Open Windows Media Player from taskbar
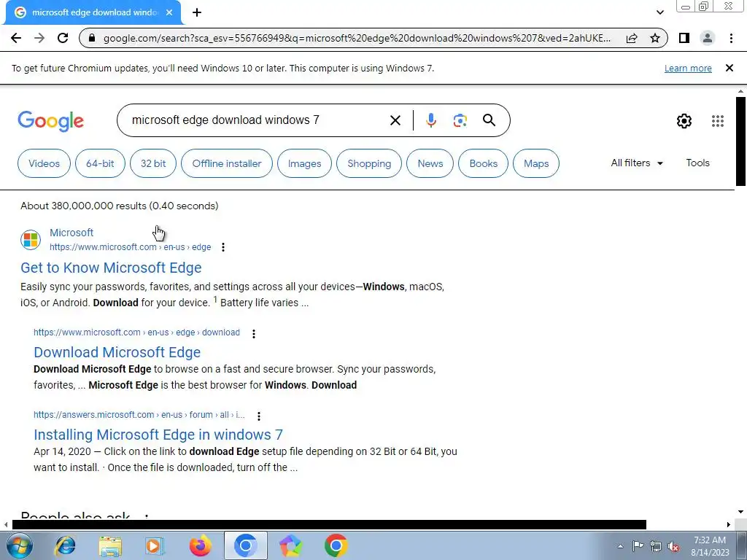 point(155,545)
